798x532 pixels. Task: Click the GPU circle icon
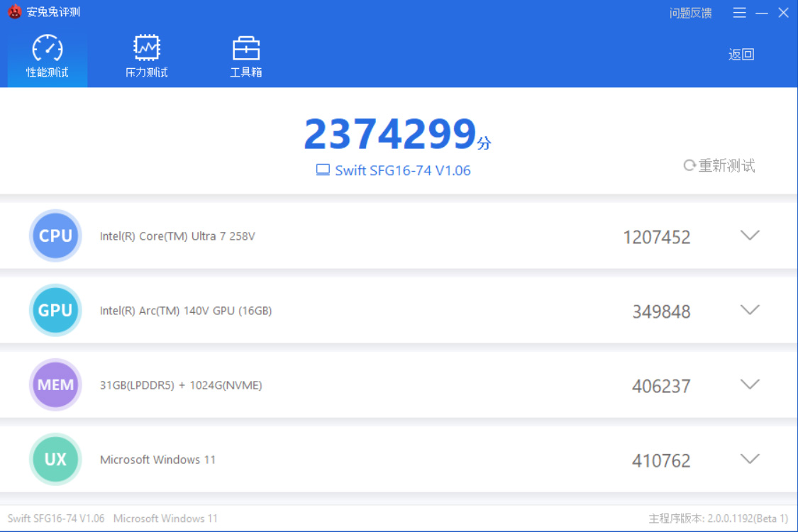(55, 311)
